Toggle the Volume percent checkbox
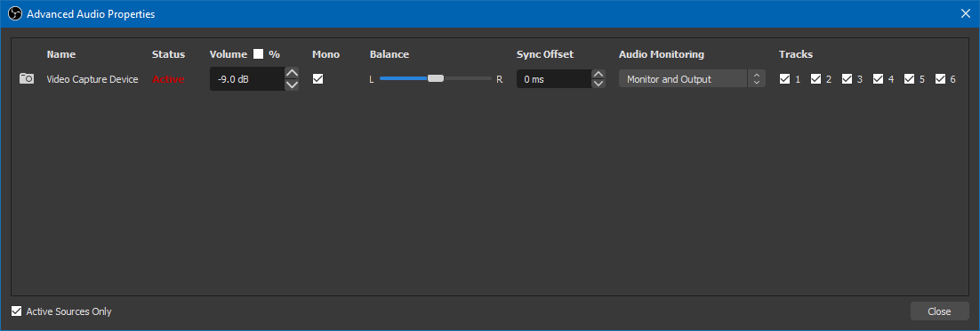 pyautogui.click(x=258, y=54)
